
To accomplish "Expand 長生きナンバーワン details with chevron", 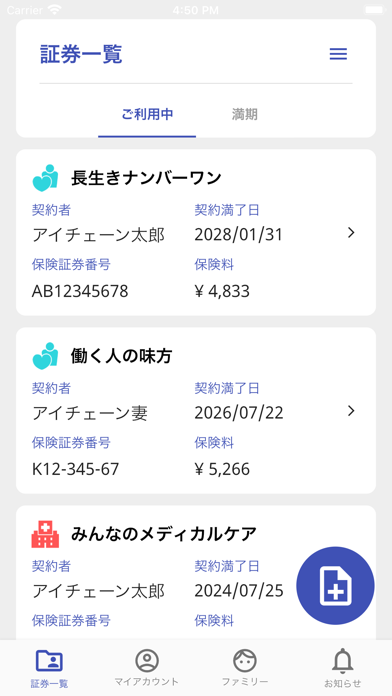I will (x=351, y=233).
